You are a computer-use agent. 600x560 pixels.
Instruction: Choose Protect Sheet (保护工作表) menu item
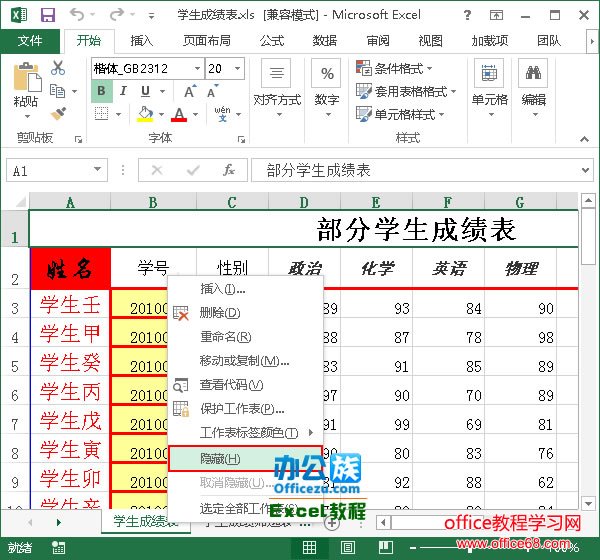[246, 409]
